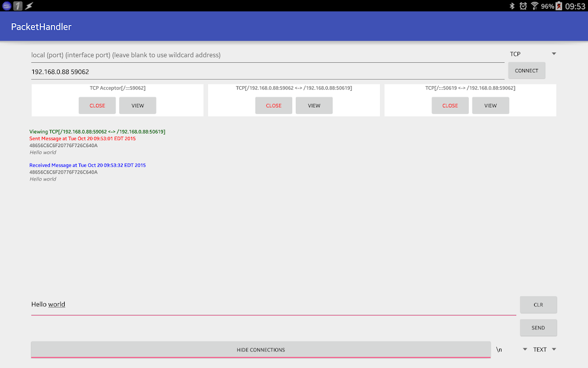This screenshot has height=368, width=588.
Task: Focus the local port input field
Action: 268,55
